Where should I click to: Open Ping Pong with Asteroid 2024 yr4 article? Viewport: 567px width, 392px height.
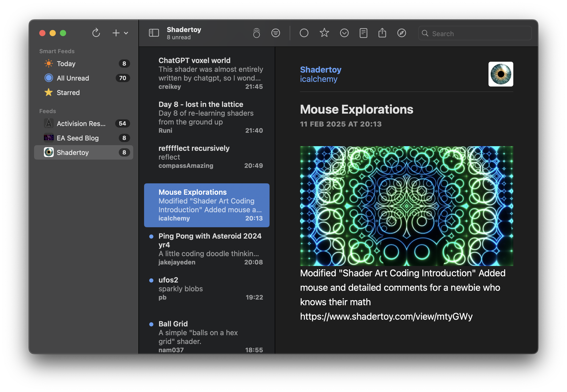(x=207, y=249)
